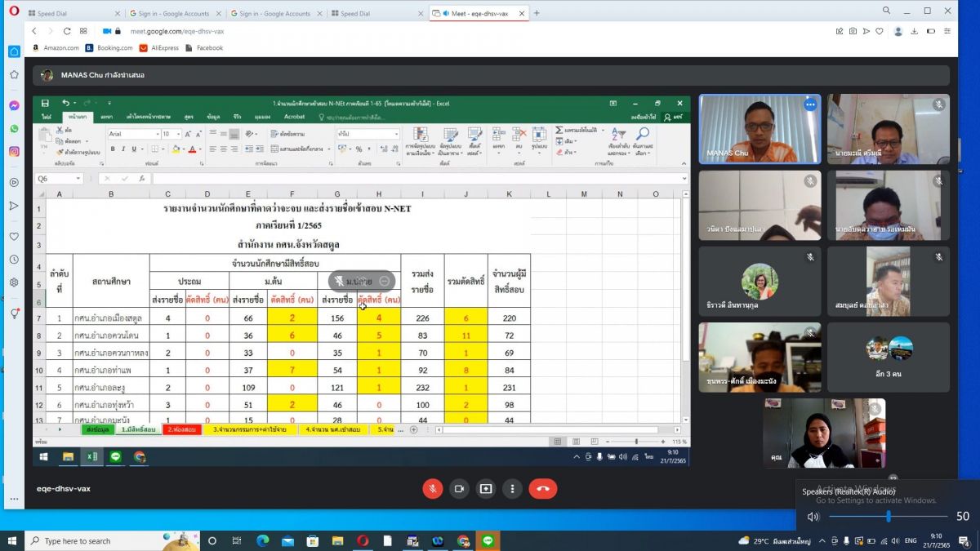
Task: Open the Opera main menu logo
Action: [14, 11]
